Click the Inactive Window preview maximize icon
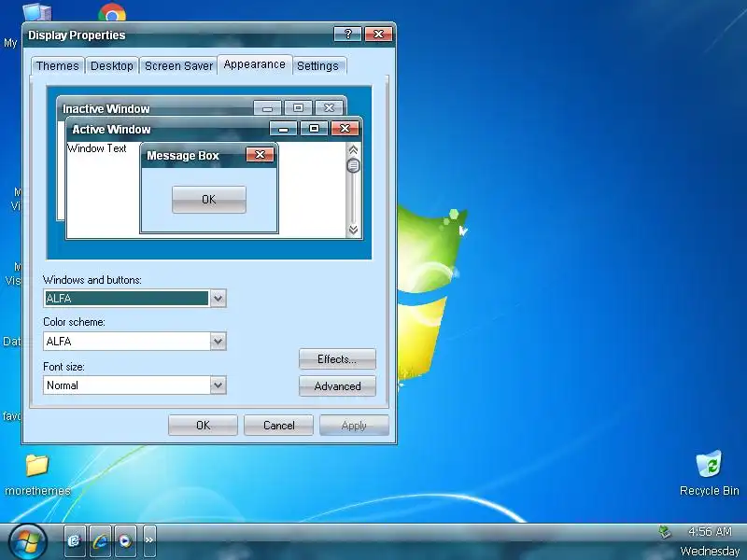The image size is (747, 560). (298, 108)
